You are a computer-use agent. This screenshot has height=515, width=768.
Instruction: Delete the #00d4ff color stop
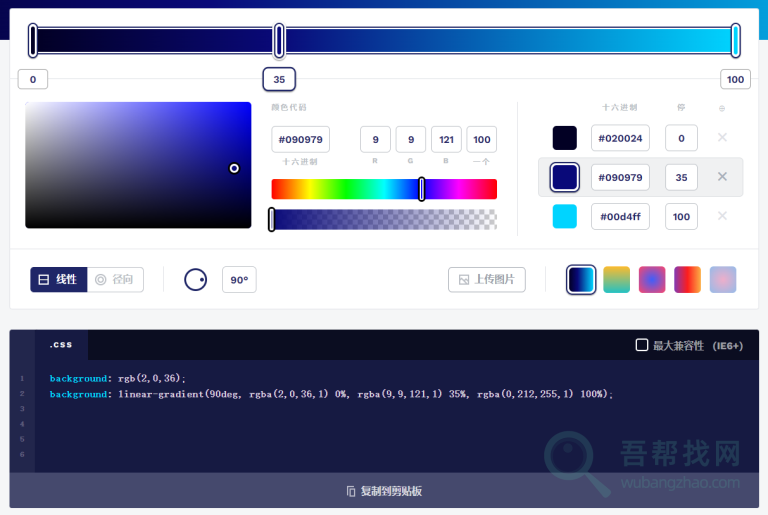point(722,216)
